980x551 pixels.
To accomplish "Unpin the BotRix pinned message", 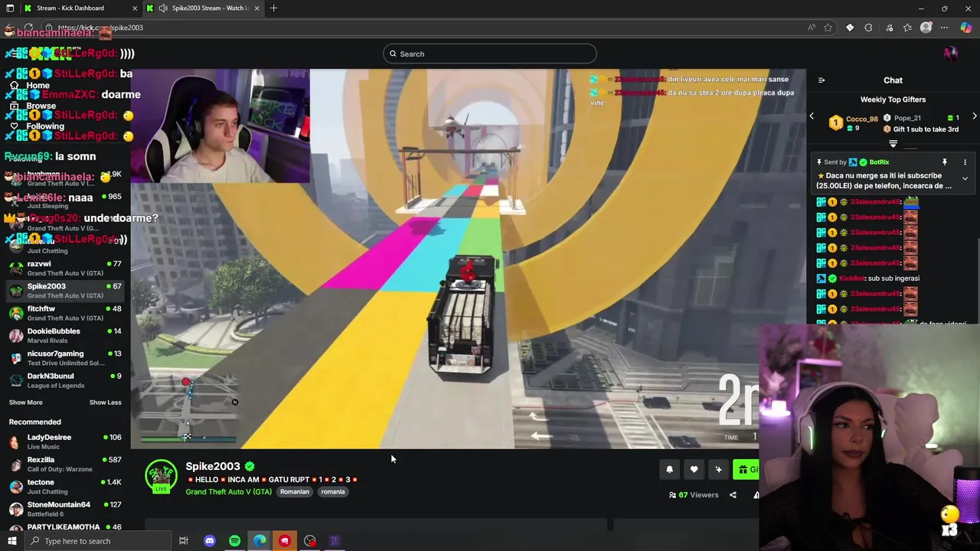I will pos(945,162).
